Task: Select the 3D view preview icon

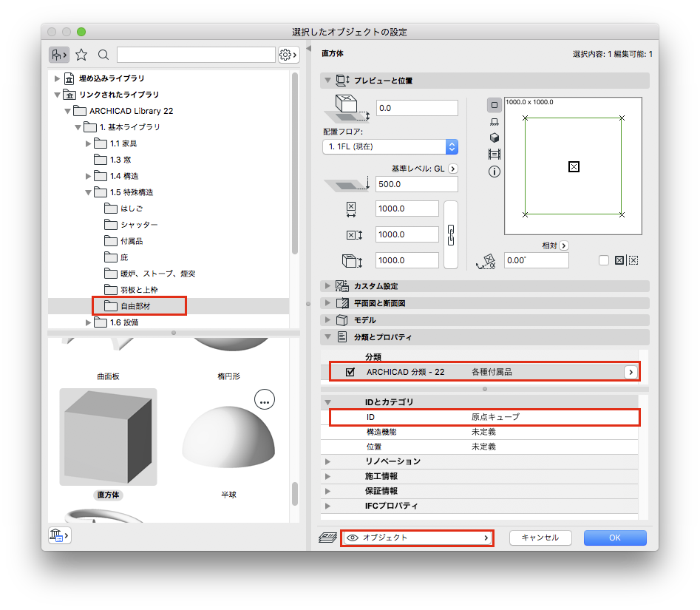Action: (x=495, y=138)
